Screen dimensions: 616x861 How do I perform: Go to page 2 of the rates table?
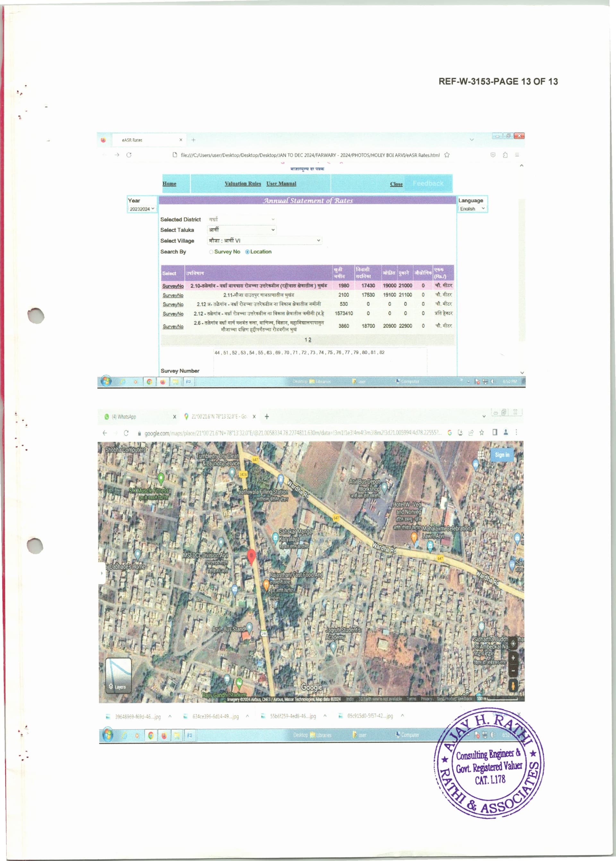point(310,340)
